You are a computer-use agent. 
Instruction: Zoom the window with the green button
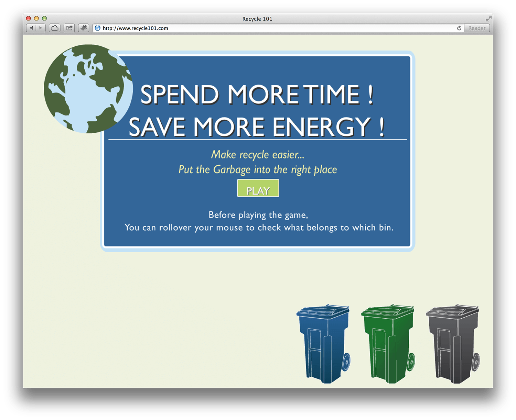tap(44, 19)
